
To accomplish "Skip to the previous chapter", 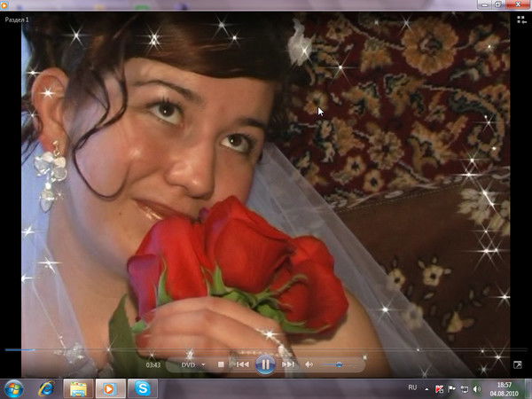I will pos(241,364).
